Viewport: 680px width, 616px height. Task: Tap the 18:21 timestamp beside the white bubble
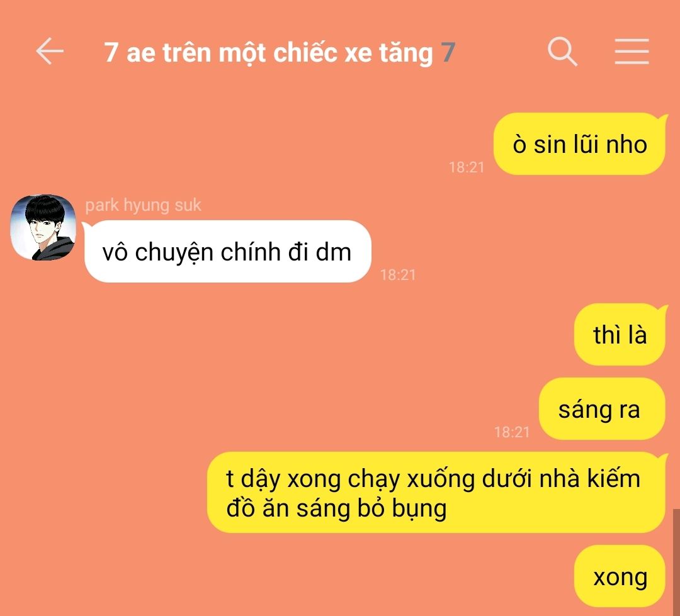click(x=398, y=274)
